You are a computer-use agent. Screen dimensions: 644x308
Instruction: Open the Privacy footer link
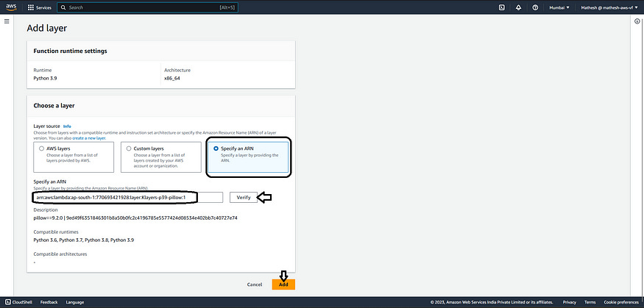coord(569,302)
